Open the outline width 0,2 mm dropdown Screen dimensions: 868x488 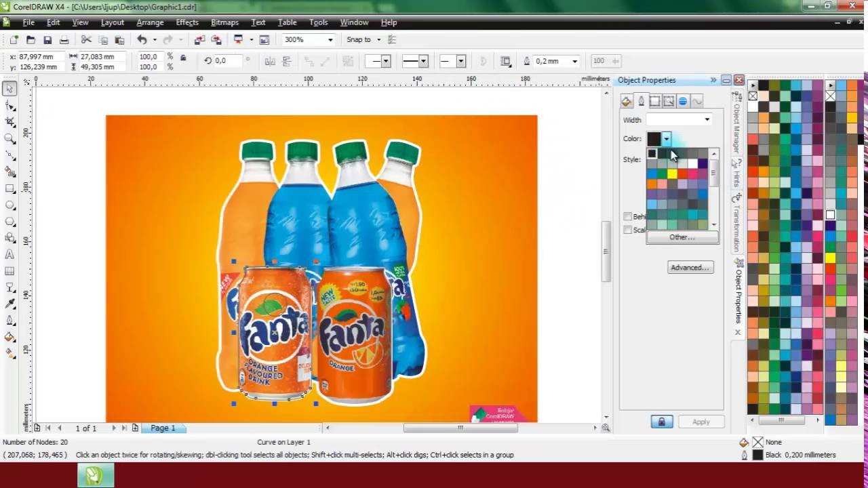[574, 61]
